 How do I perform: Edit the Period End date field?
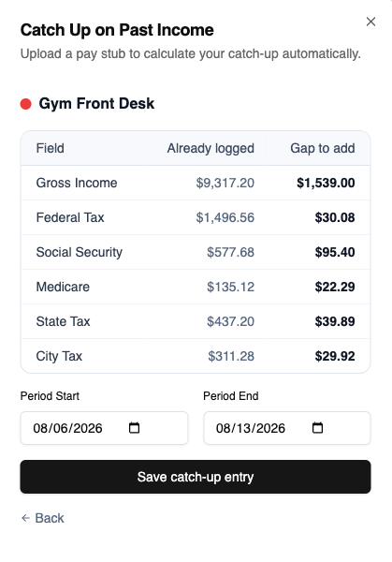coord(287,428)
